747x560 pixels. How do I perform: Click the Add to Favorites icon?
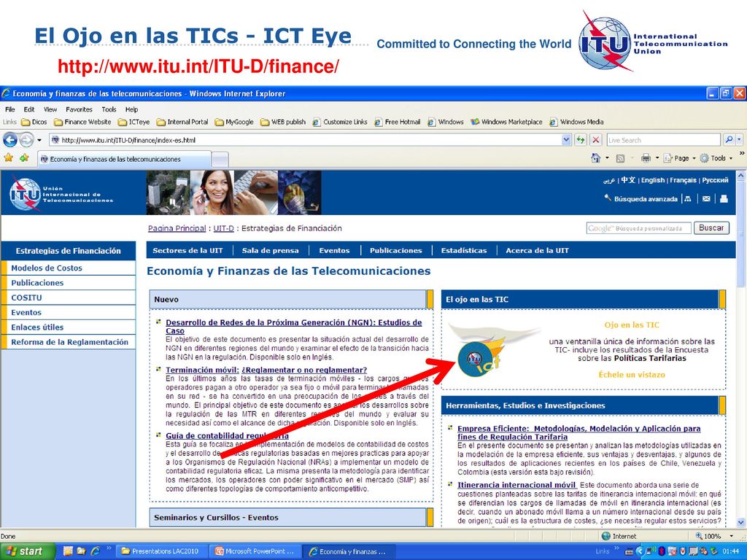24,157
